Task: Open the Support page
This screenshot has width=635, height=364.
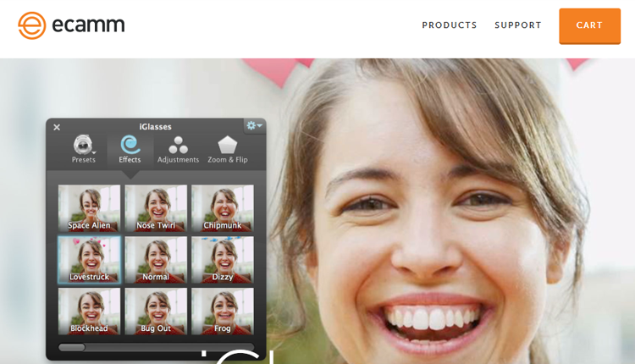Action: coord(518,25)
